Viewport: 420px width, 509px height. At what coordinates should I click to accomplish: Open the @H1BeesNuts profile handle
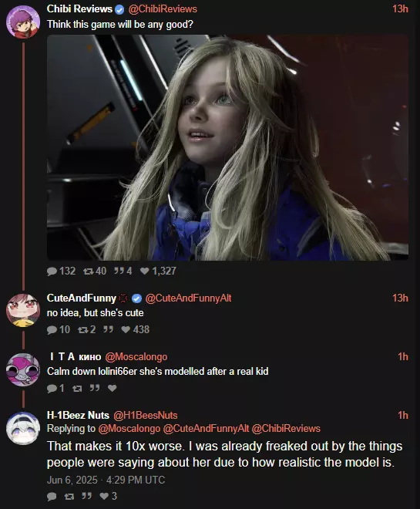pyautogui.click(x=146, y=415)
